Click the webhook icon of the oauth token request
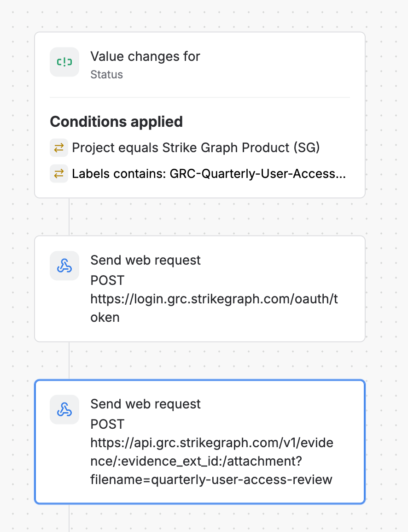This screenshot has width=408, height=532. 64,266
